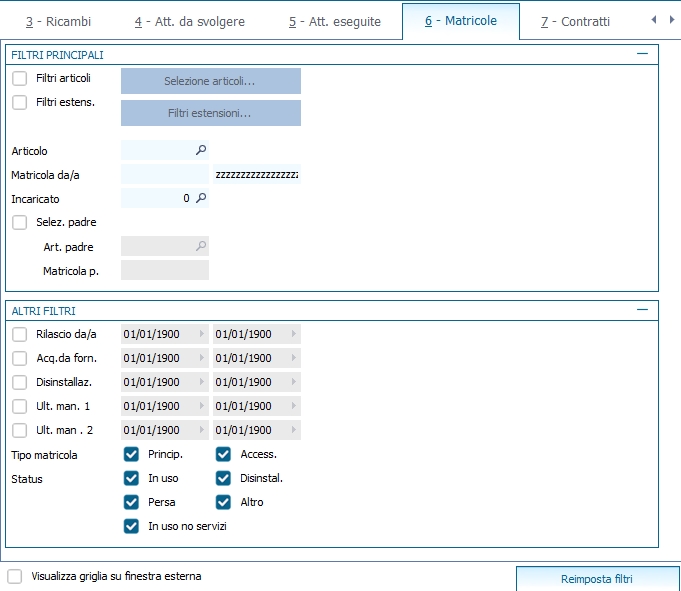Uncheck the Persa status
This screenshot has width=681, height=591.
pos(131,502)
